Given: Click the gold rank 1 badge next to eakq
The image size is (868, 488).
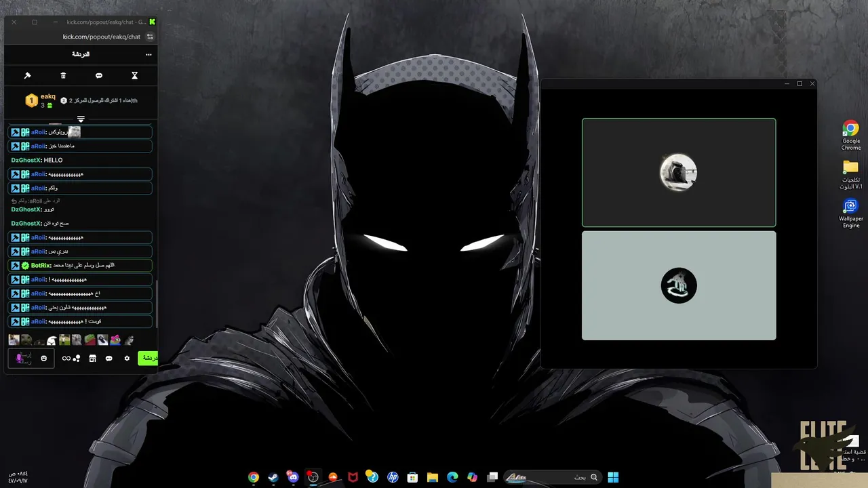Looking at the screenshot, I should point(31,101).
